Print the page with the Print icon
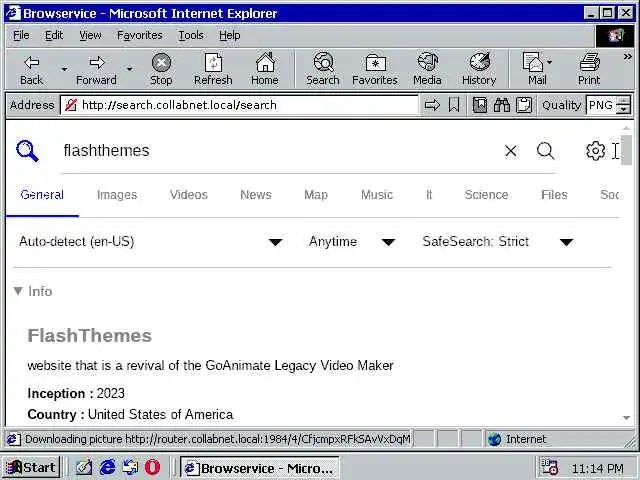Image resolution: width=640 pixels, height=480 pixels. [589, 69]
